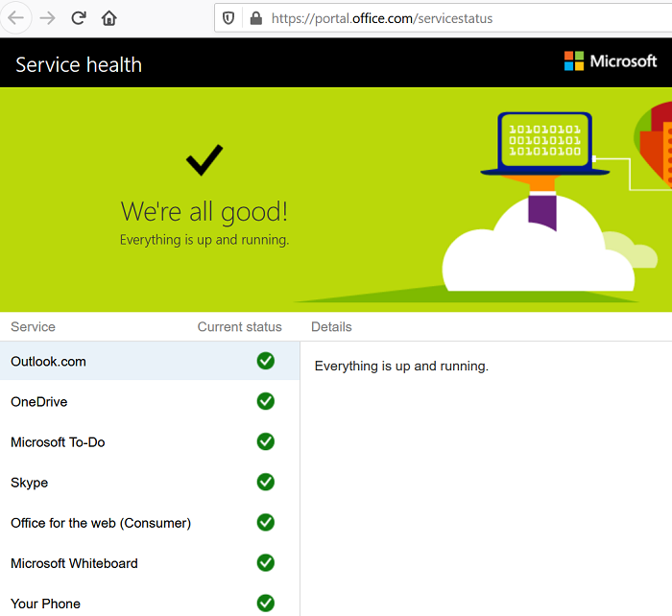Focus the address bar URL field

click(444, 18)
